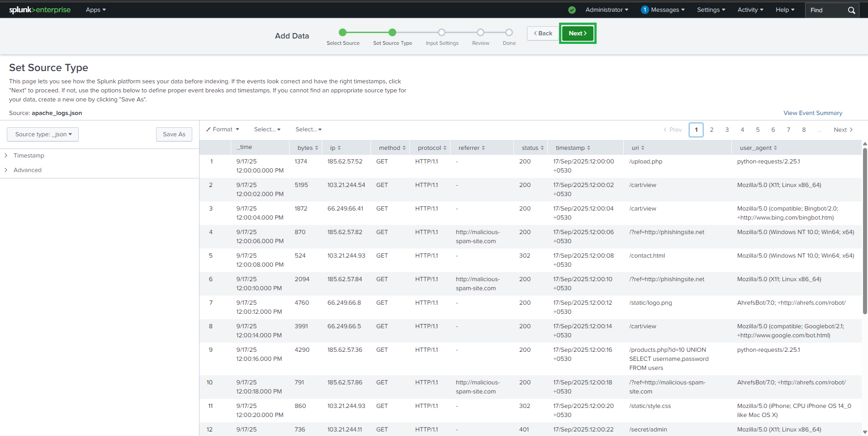Click the Back button
This screenshot has height=436, width=868.
543,34
